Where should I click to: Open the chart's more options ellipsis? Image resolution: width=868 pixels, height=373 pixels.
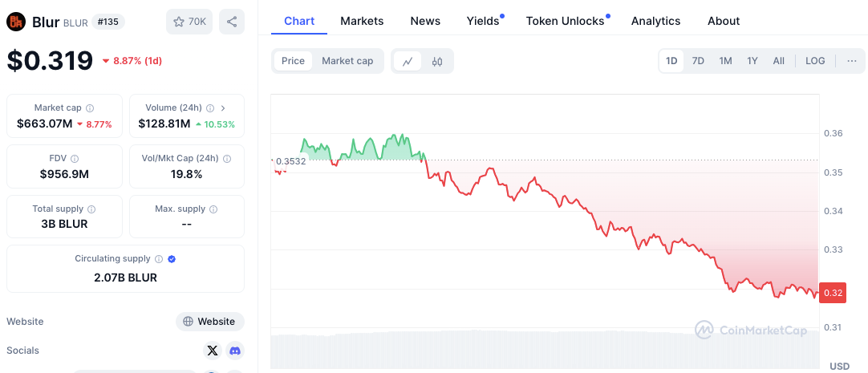852,61
